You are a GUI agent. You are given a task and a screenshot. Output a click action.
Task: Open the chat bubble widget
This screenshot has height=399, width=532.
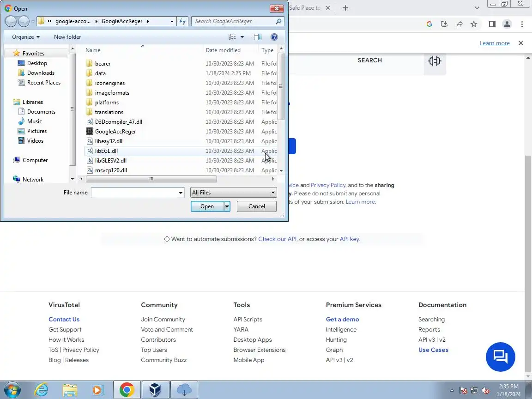501,357
